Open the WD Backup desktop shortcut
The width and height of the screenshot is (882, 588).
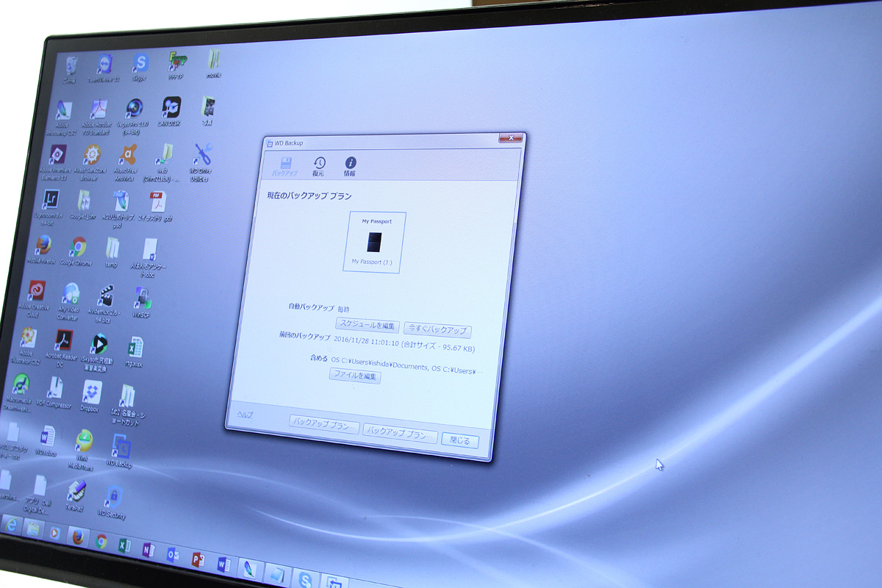121,451
